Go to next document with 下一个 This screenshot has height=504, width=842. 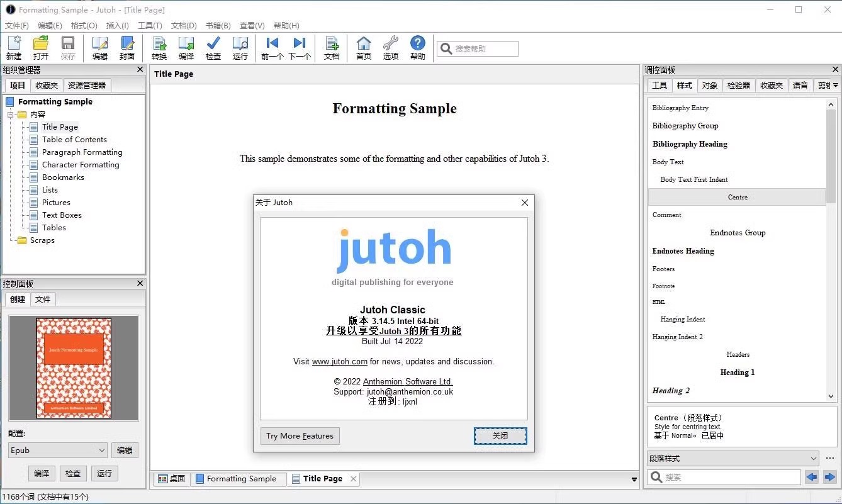(x=300, y=48)
